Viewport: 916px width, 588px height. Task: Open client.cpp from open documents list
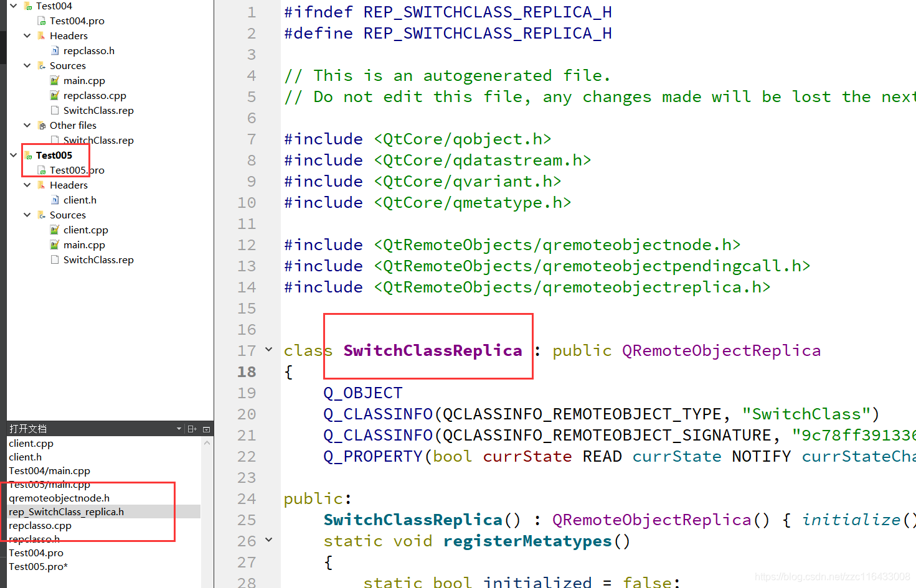click(x=31, y=443)
